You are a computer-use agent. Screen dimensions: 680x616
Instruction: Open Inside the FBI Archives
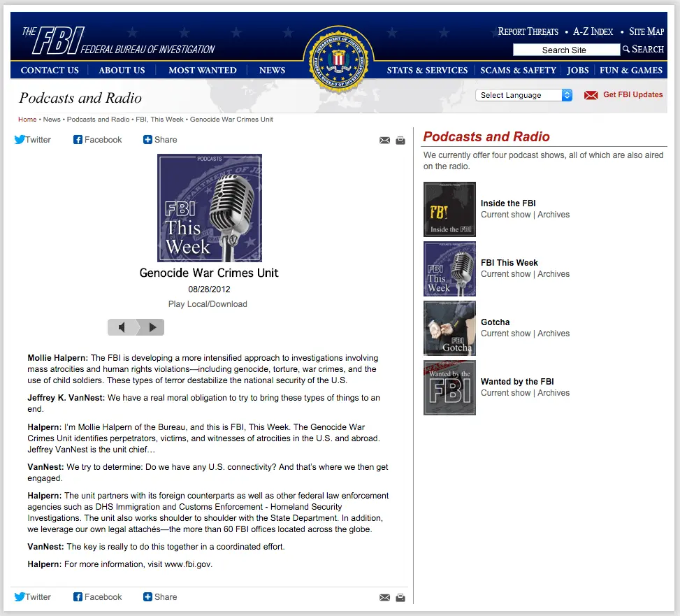point(554,215)
